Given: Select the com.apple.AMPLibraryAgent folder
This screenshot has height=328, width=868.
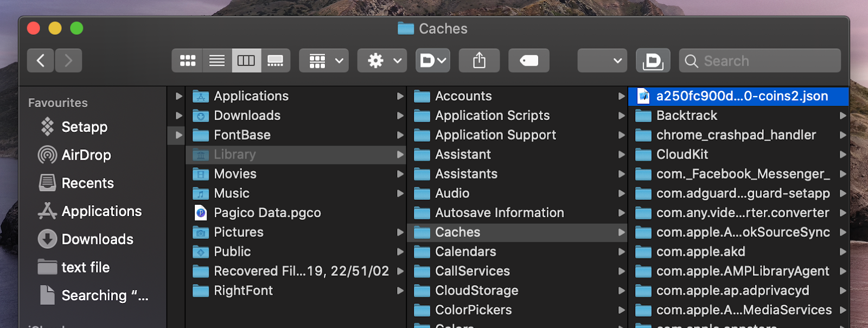Looking at the screenshot, I should 739,271.
